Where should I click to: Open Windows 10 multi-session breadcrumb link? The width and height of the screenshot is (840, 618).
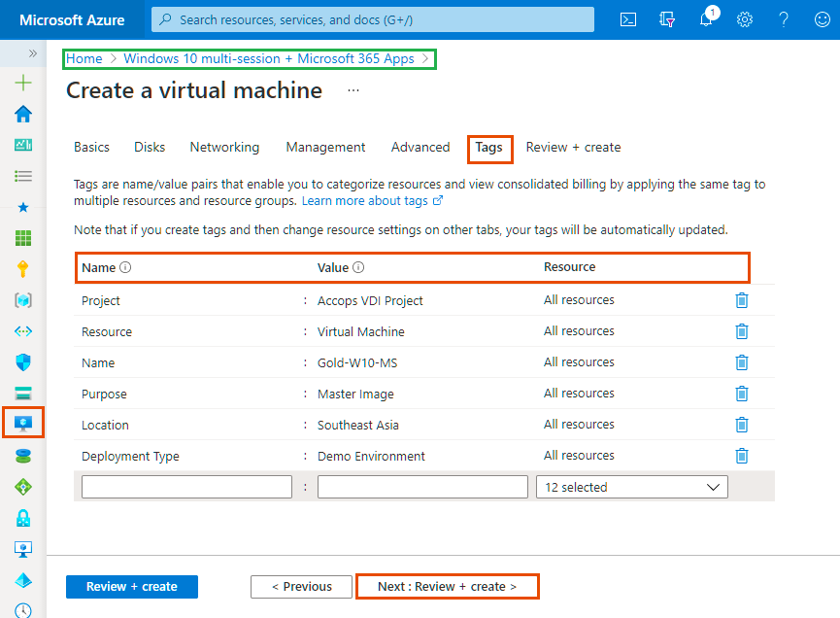[x=269, y=58]
